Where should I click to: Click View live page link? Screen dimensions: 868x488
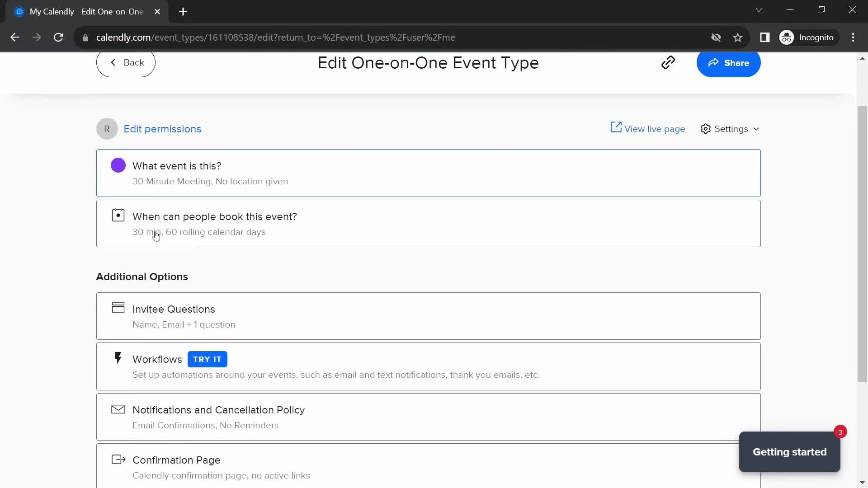click(x=649, y=129)
